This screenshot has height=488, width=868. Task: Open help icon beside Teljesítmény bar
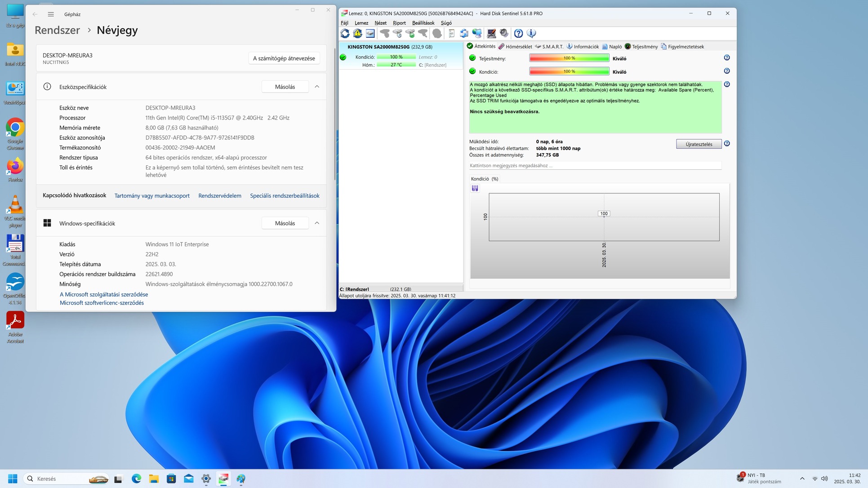726,58
